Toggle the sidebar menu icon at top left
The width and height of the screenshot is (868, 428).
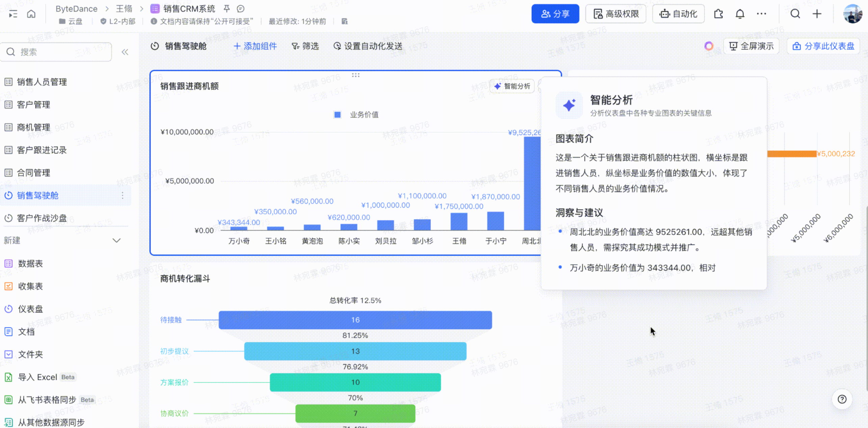[x=13, y=14]
